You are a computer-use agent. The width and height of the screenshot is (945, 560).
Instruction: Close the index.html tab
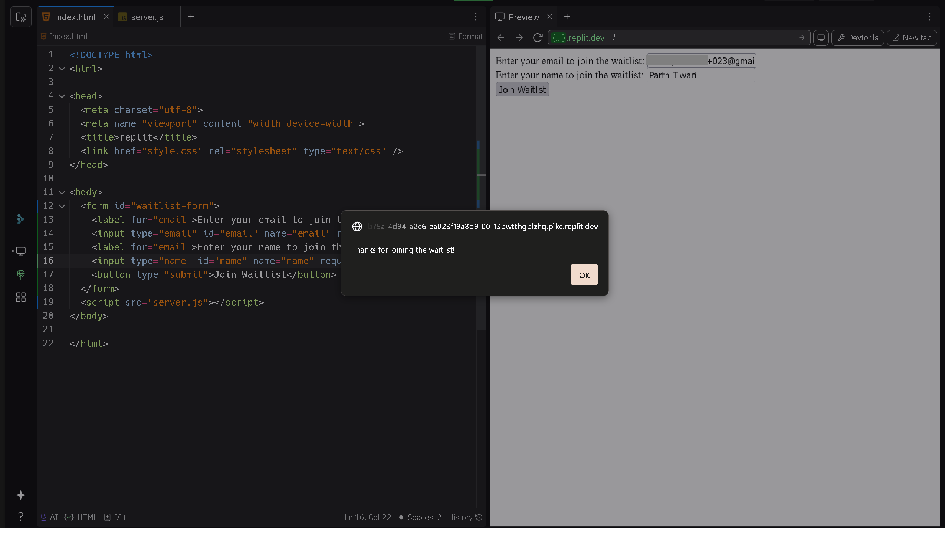[x=106, y=17]
